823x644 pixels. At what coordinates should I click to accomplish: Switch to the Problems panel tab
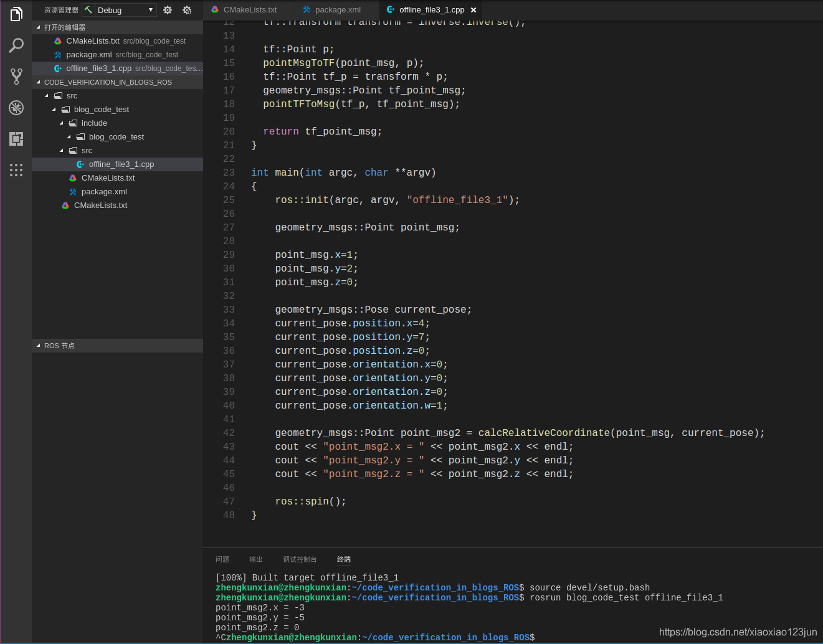coord(222,559)
